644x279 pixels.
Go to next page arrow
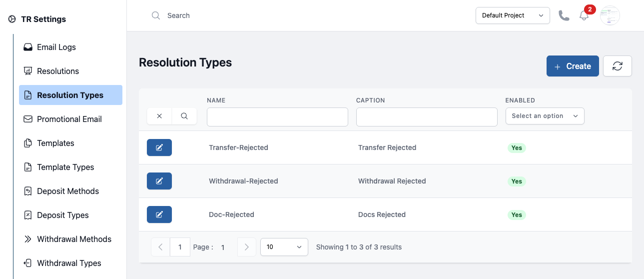coord(247,247)
